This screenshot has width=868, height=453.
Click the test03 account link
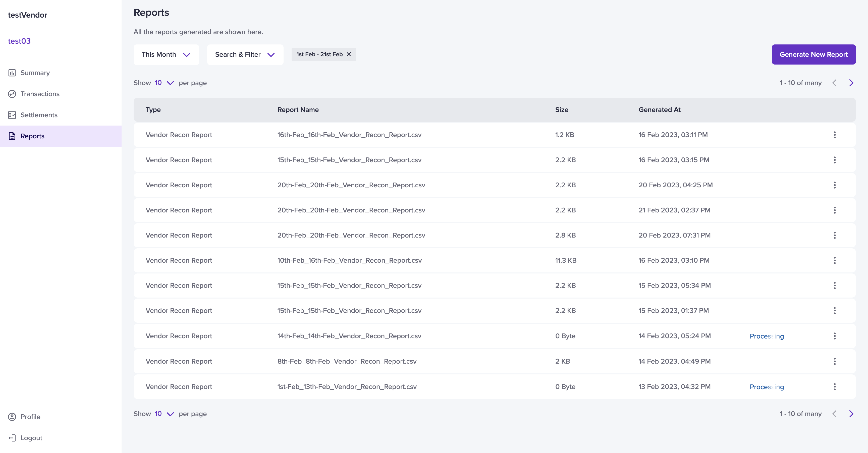(19, 41)
